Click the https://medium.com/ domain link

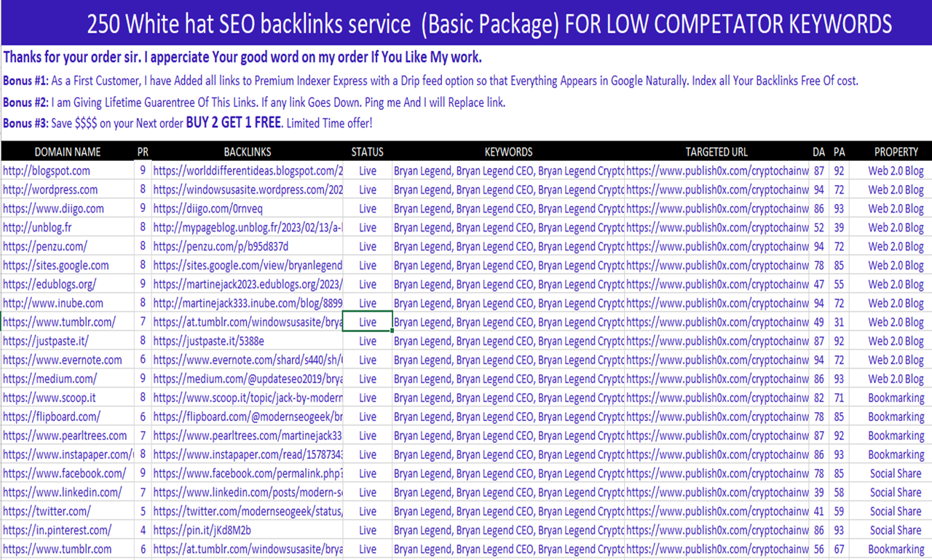tap(50, 379)
